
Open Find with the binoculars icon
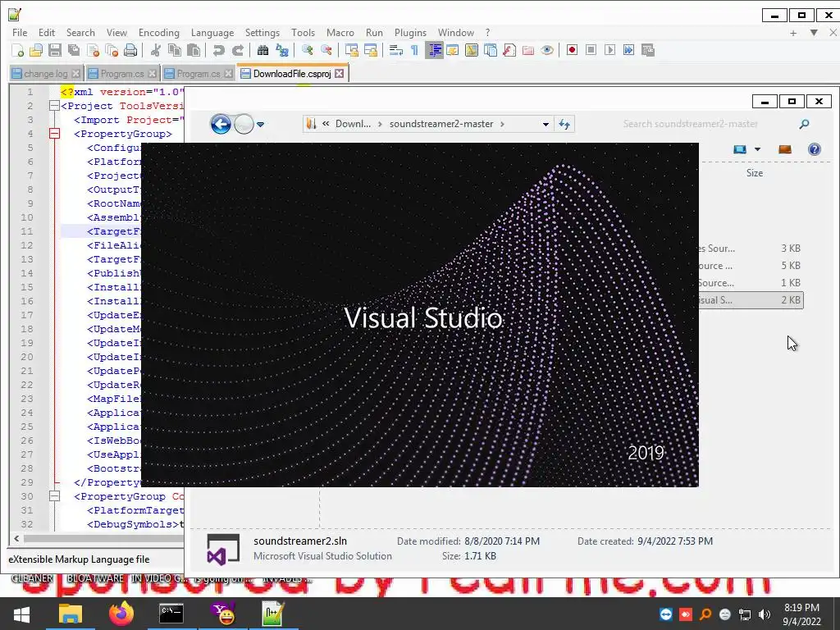click(262, 50)
